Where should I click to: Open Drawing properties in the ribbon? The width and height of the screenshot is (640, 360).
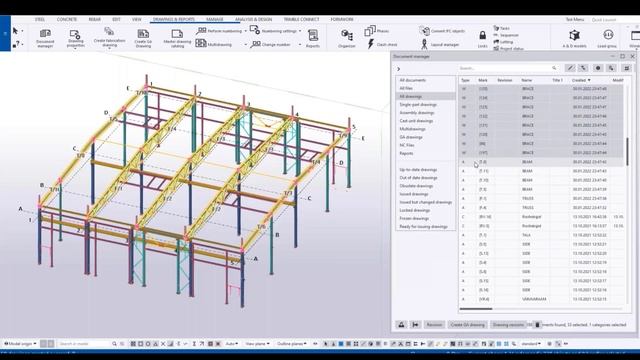click(x=76, y=38)
